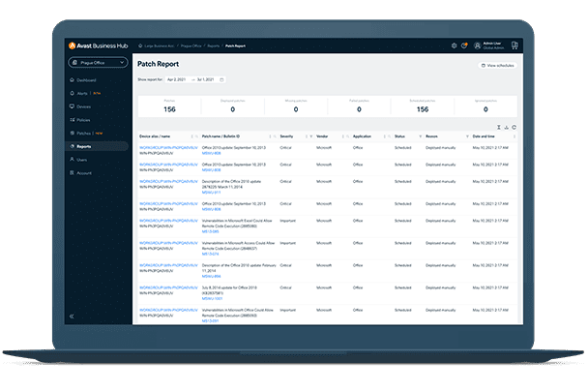Click the rightmost icon in the top bar
Image resolution: width=588 pixels, height=392 pixels.
(x=514, y=45)
